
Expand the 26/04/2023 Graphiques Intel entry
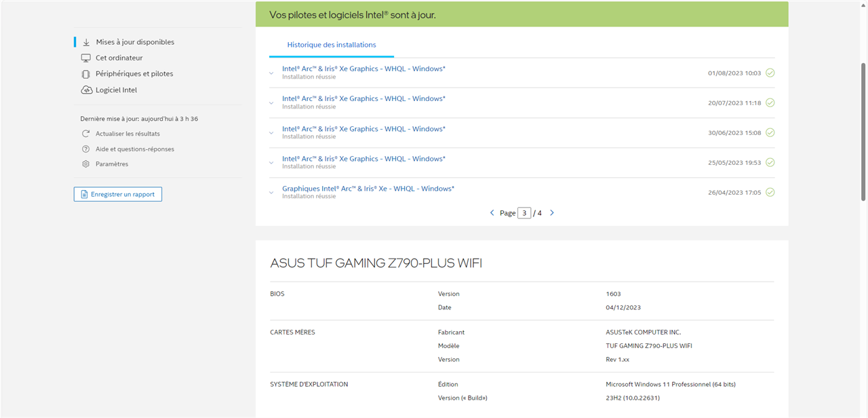tap(271, 193)
